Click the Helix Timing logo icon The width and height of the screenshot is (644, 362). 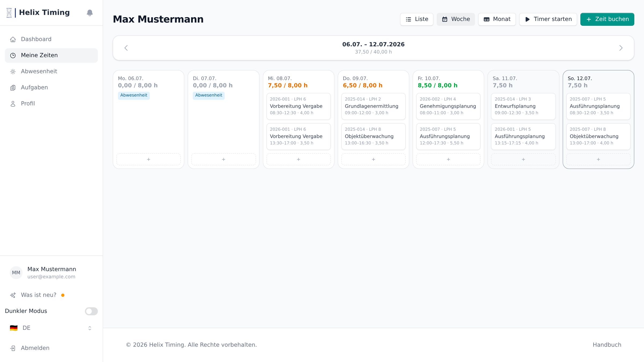coord(9,13)
